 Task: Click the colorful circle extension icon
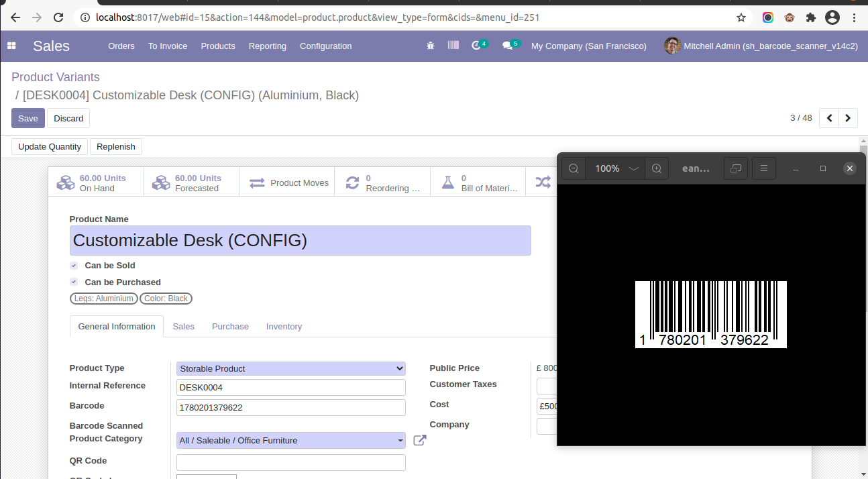pos(768,17)
